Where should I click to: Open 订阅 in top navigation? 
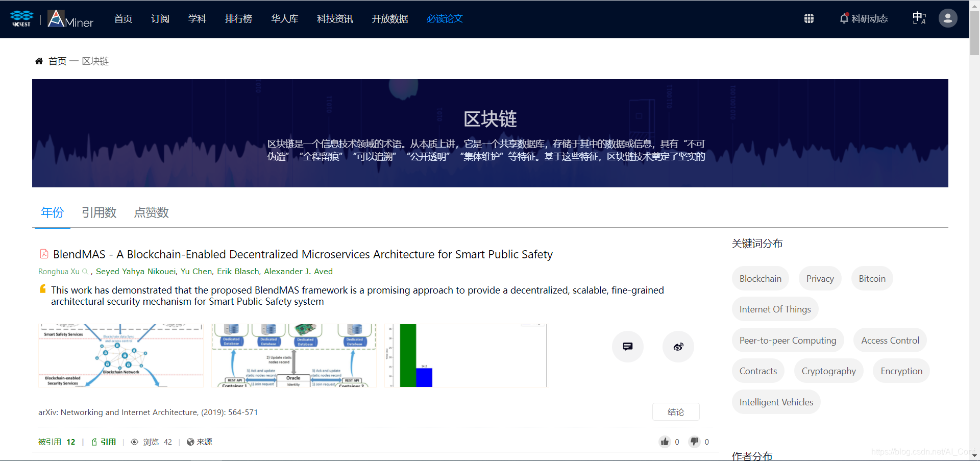pyautogui.click(x=160, y=19)
